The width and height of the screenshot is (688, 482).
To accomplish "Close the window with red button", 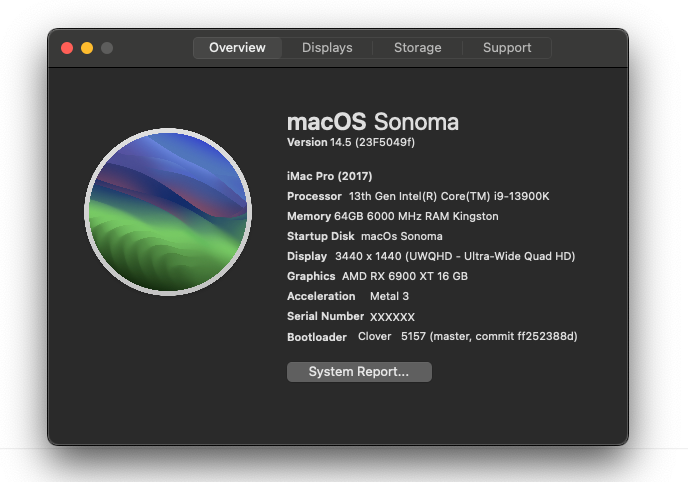I will point(67,48).
